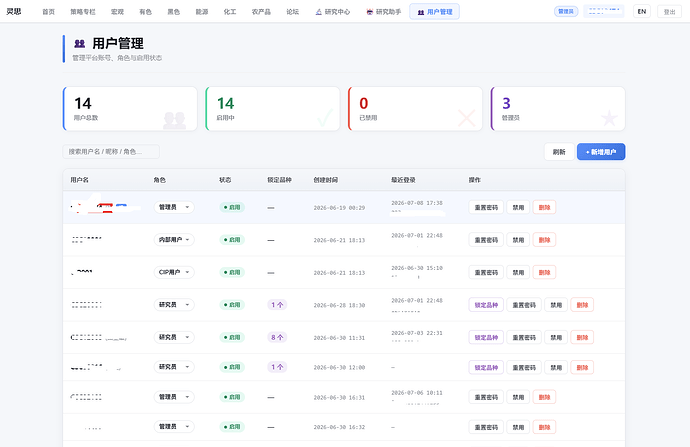Click 1 个 badge in the 2026-06-28 18:30 row

[277, 305]
